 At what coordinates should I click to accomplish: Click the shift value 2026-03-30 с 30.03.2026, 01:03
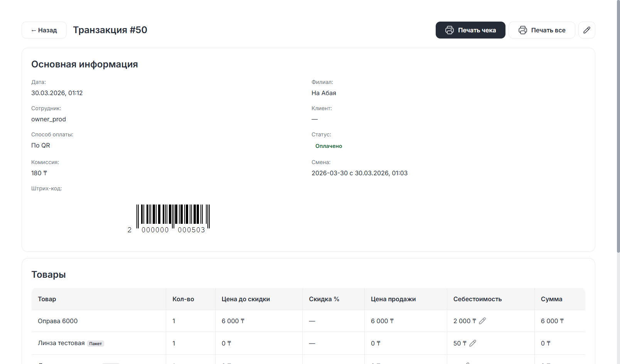(x=359, y=173)
